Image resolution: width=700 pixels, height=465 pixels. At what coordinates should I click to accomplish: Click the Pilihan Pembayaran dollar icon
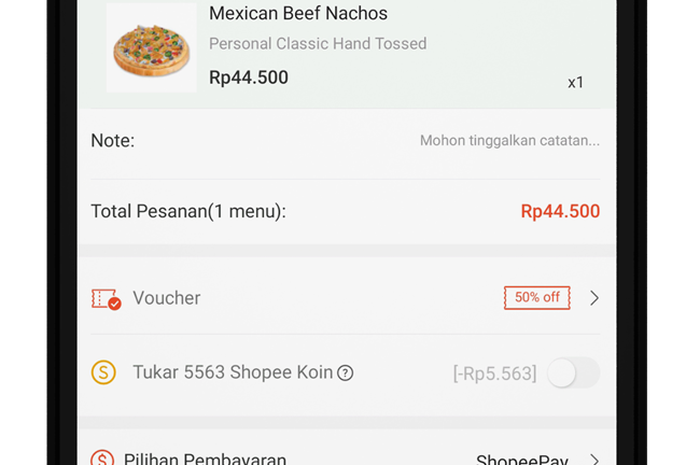[102, 457]
